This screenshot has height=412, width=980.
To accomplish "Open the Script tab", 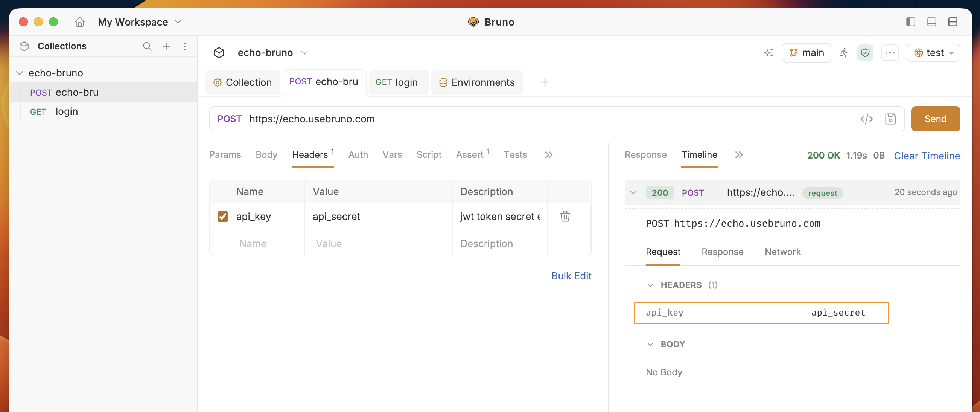I will coord(429,155).
